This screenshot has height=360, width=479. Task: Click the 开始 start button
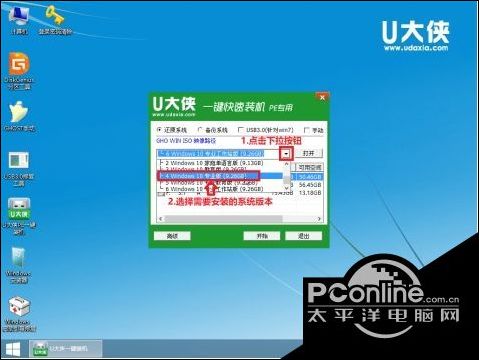click(262, 236)
